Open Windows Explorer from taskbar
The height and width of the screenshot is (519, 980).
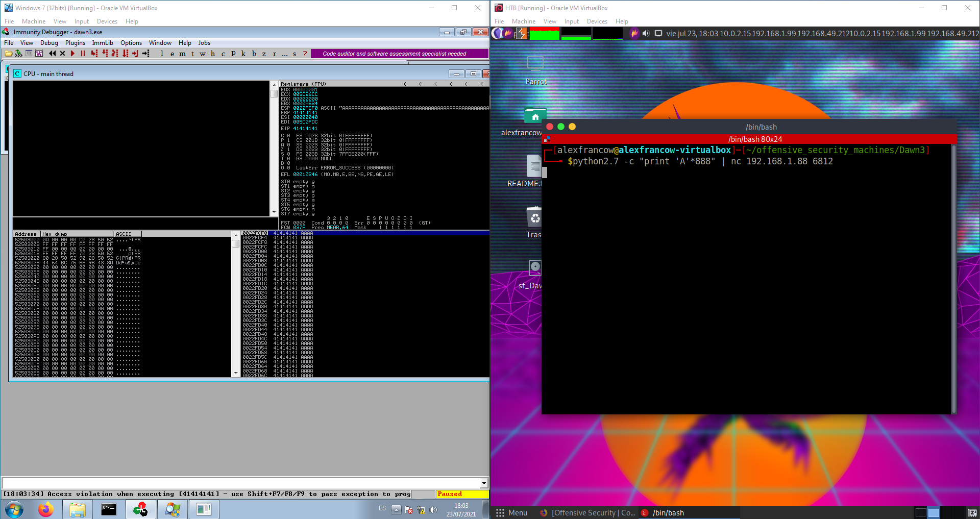pos(78,509)
